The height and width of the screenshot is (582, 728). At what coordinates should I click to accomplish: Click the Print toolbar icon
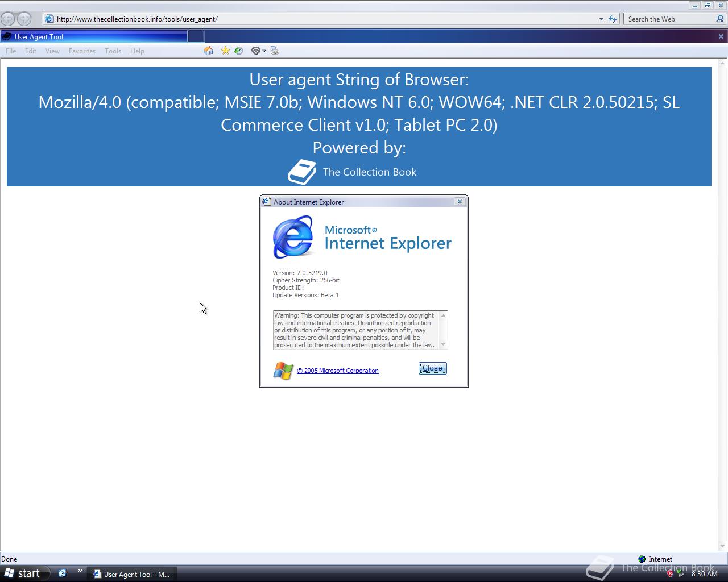[x=275, y=51]
